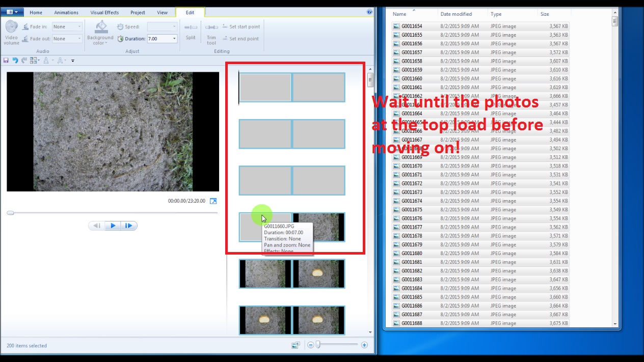Image resolution: width=644 pixels, height=362 pixels.
Task: Open the application file menu button
Action: (x=12, y=12)
